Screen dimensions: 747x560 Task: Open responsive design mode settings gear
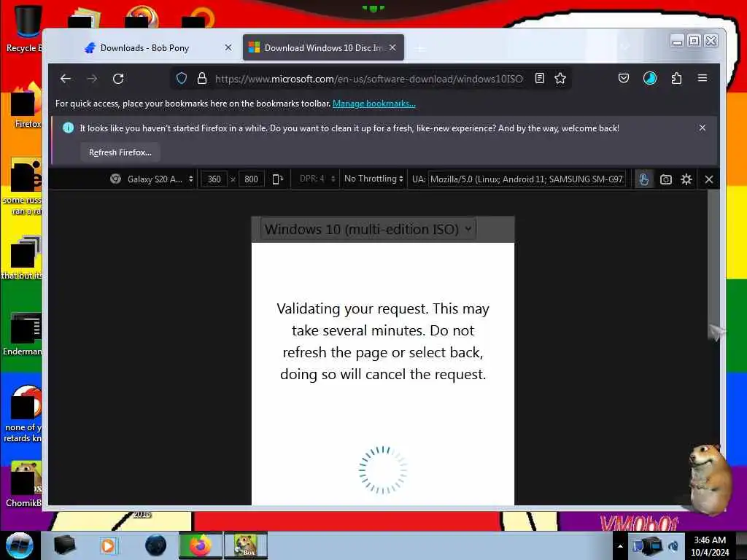point(686,179)
